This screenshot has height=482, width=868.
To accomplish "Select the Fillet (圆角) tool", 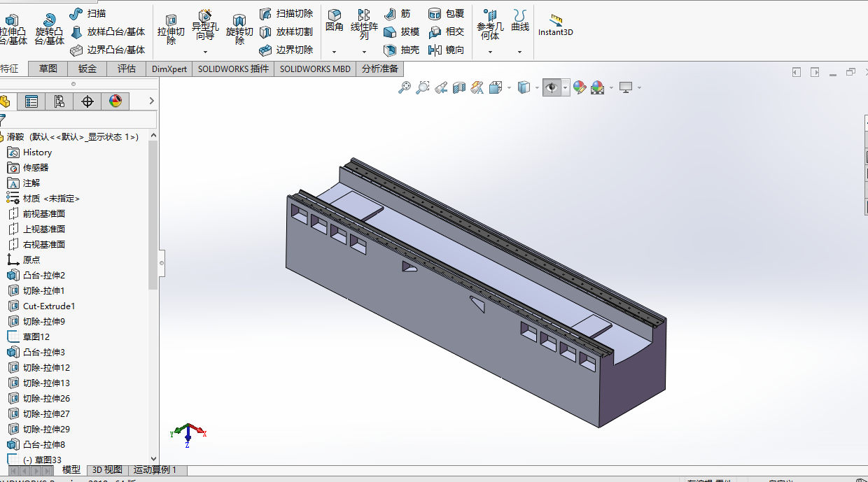I will [x=335, y=21].
